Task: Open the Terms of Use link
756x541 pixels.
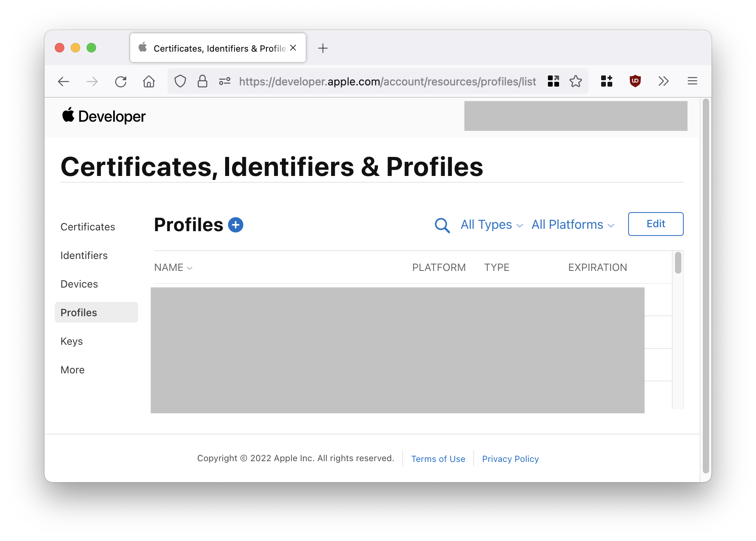Action: click(438, 459)
